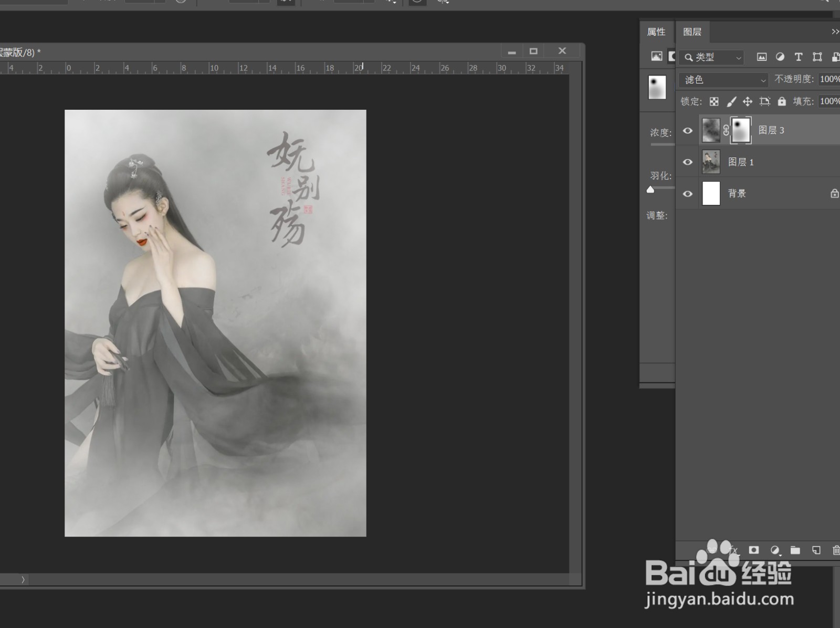Toggle the adjustment layer filter icon
The height and width of the screenshot is (628, 840).
(780, 57)
